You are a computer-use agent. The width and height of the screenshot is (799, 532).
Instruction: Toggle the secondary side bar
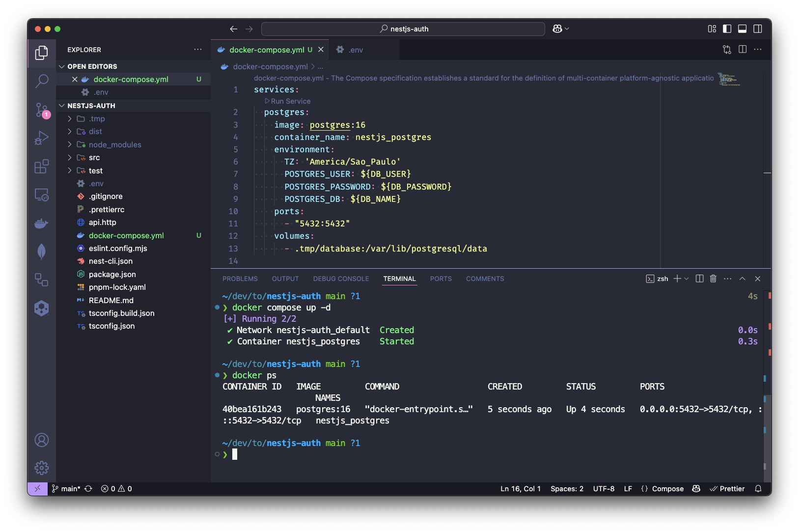pyautogui.click(x=758, y=29)
